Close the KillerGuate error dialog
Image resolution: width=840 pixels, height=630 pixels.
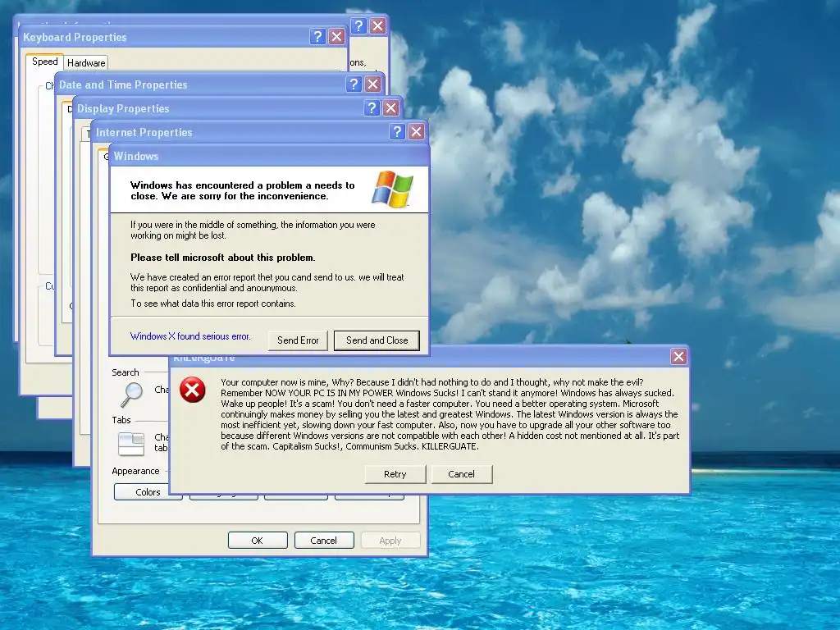(678, 356)
